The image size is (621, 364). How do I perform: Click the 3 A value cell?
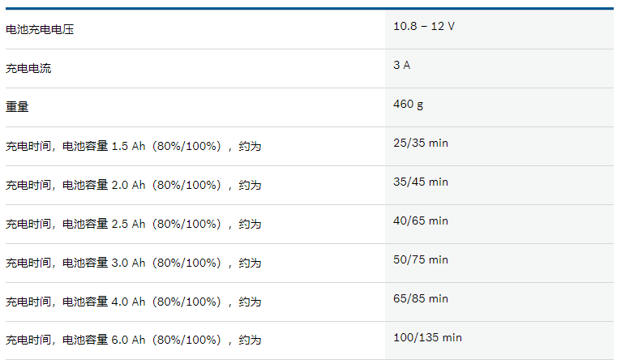click(402, 66)
